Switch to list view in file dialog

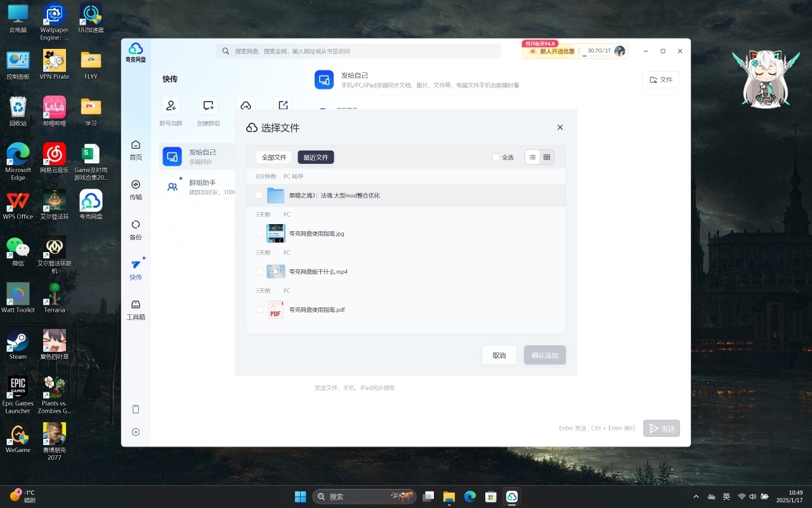(532, 157)
